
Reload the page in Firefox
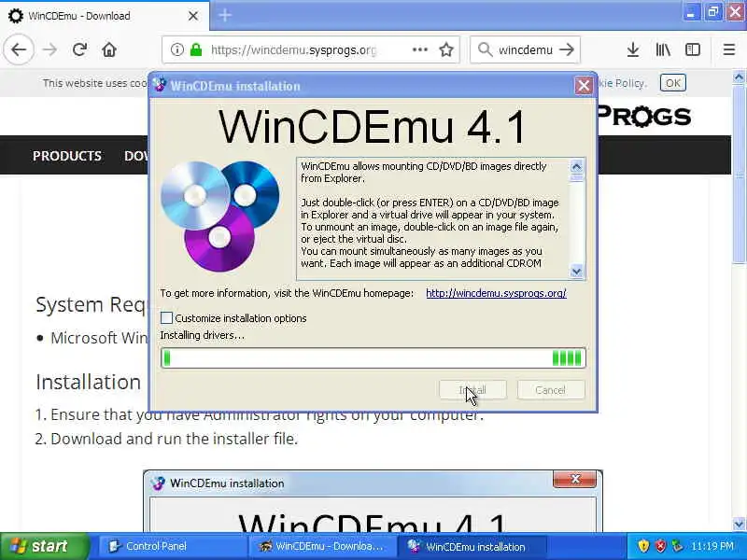[79, 49]
